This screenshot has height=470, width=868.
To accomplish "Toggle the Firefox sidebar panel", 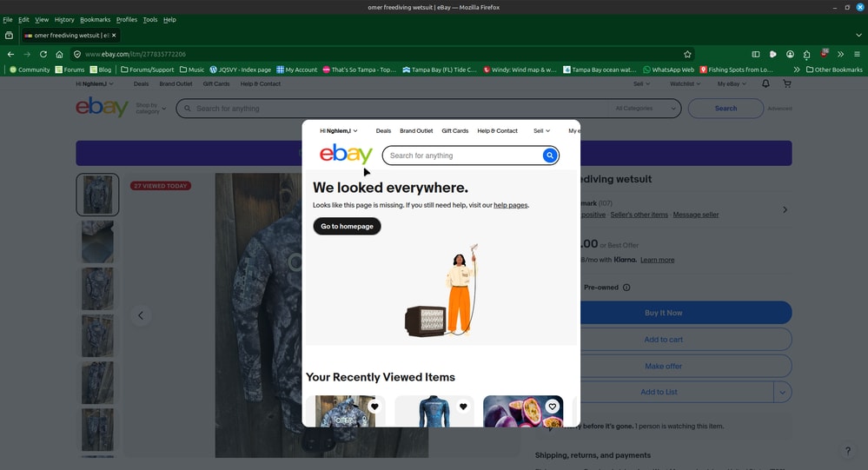I will 756,54.
